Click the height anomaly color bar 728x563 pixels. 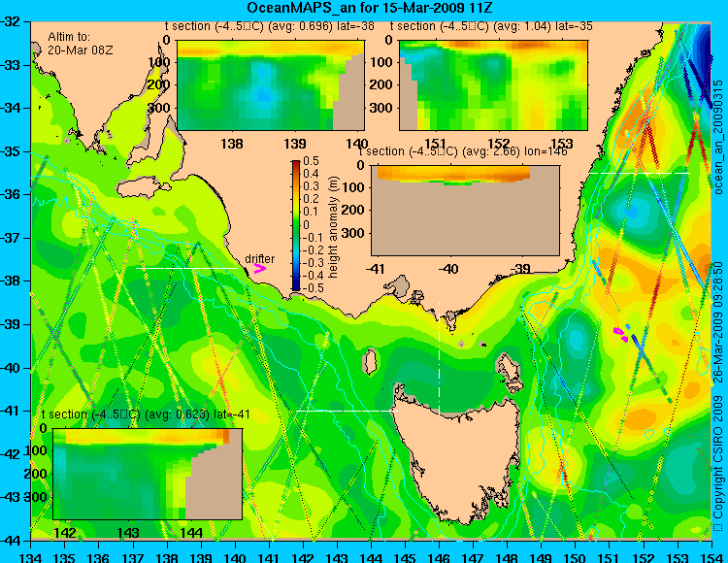(x=296, y=225)
